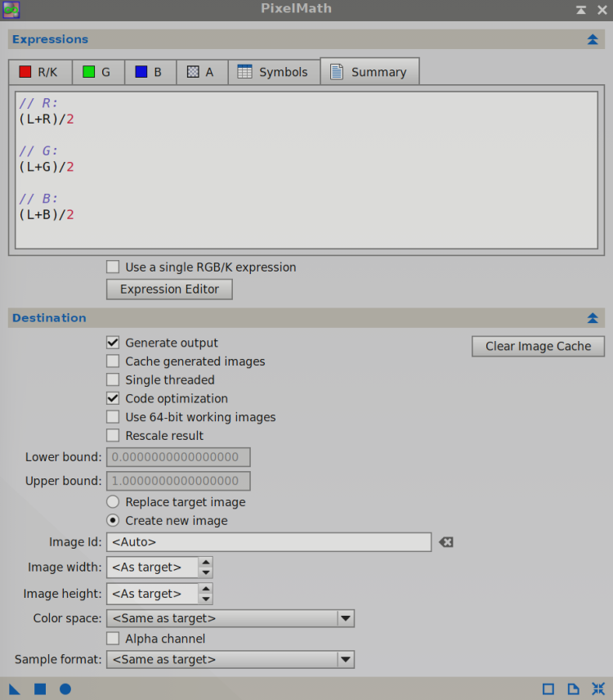Click the Reset icon in bottom bar
Viewport: 613px width, 700px height.
[x=598, y=689]
